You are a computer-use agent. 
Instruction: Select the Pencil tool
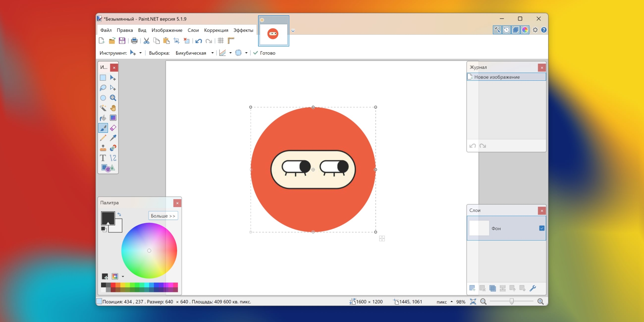(103, 138)
